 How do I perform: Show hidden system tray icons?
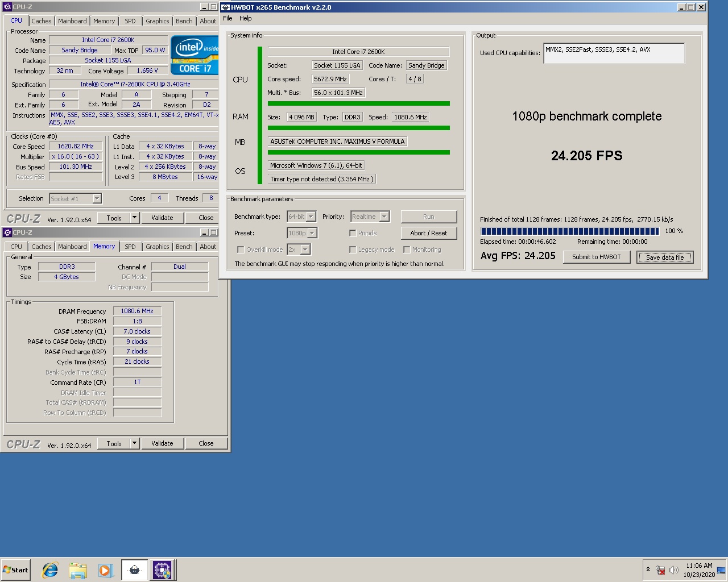(x=648, y=569)
